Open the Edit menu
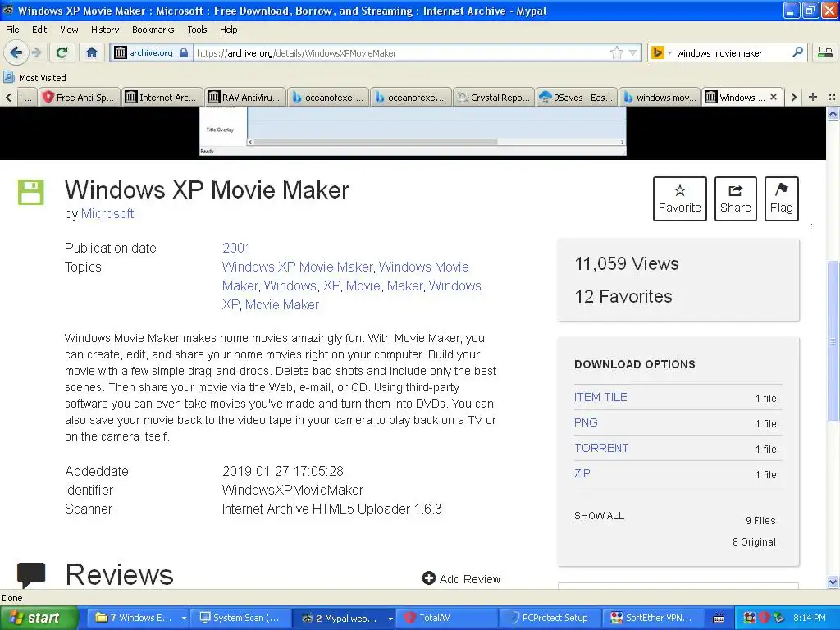The image size is (840, 630). coord(39,30)
